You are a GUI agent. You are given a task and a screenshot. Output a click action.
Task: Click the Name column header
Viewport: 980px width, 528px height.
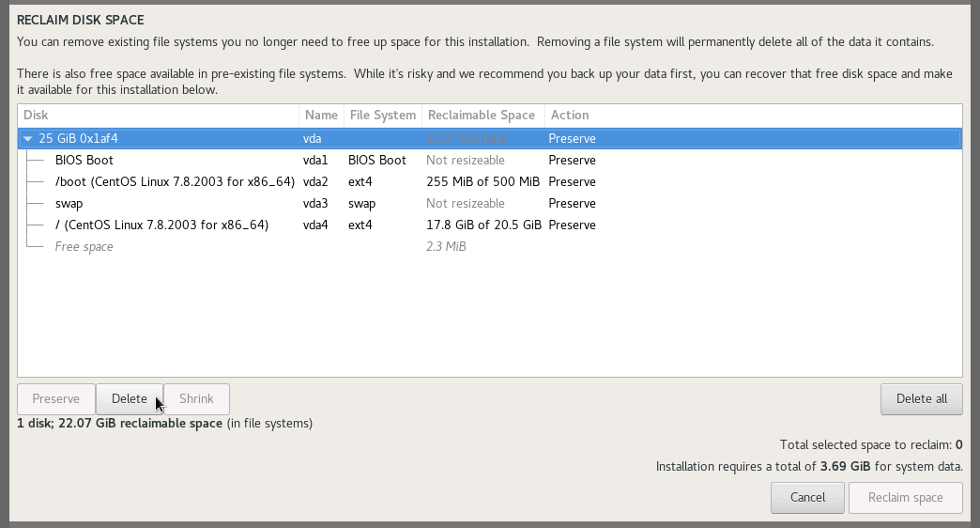321,116
